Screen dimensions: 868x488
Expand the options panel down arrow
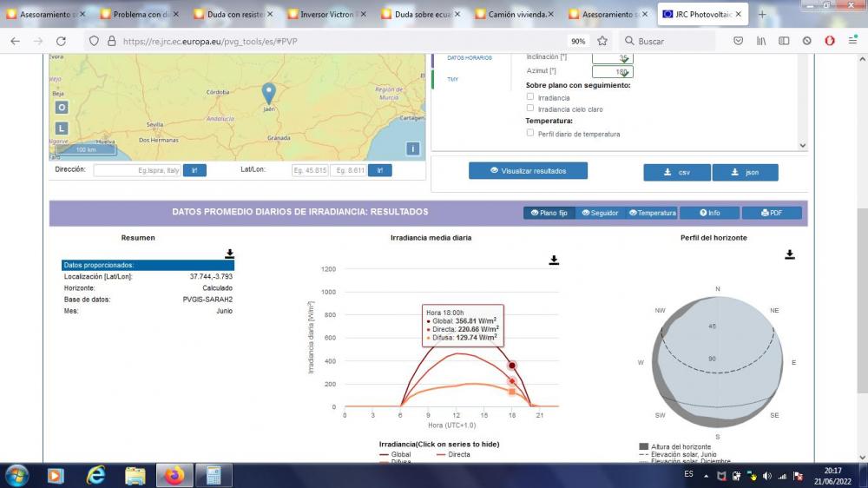point(803,146)
